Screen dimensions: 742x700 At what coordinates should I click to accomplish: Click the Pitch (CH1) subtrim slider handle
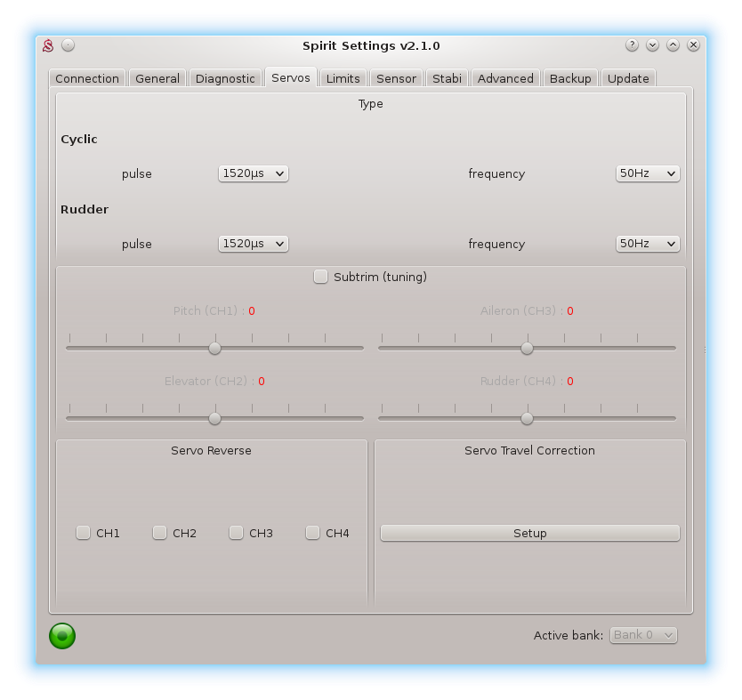coord(214,348)
